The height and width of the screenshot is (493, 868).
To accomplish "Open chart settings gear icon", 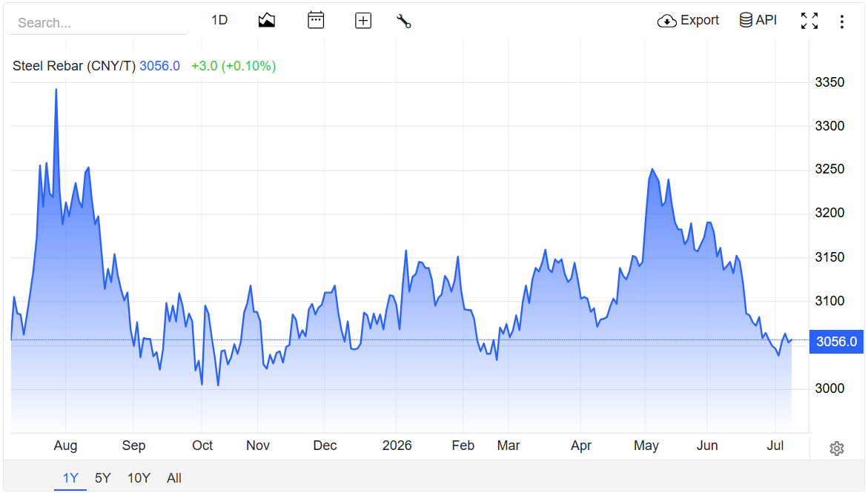I will 836,448.
